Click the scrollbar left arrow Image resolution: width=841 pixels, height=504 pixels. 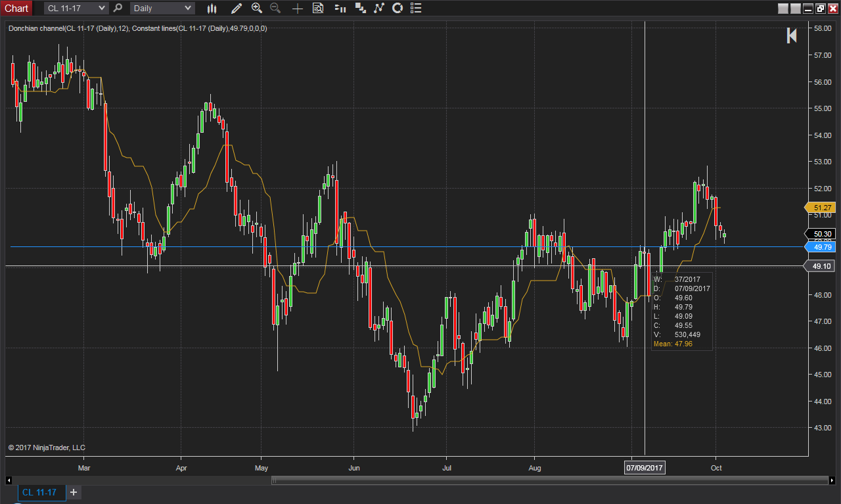pos(9,480)
